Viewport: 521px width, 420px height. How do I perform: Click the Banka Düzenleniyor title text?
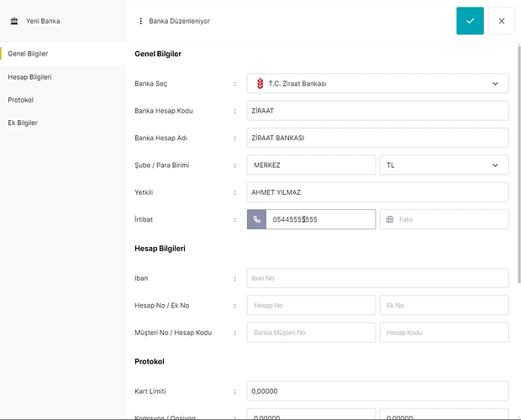tap(180, 21)
